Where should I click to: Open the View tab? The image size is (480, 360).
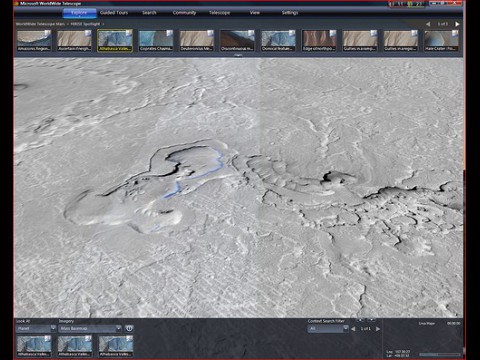click(255, 13)
